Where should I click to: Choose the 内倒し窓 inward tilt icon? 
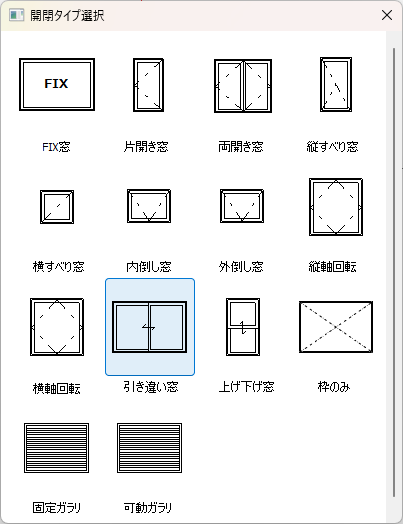point(149,206)
